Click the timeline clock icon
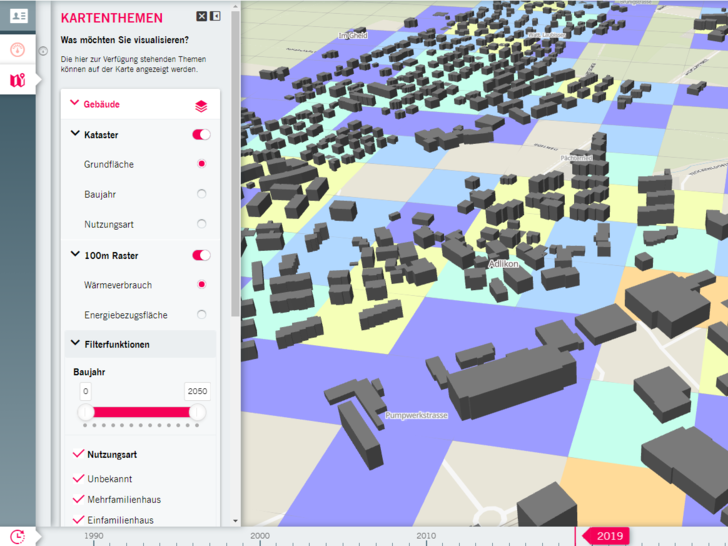 [17, 536]
